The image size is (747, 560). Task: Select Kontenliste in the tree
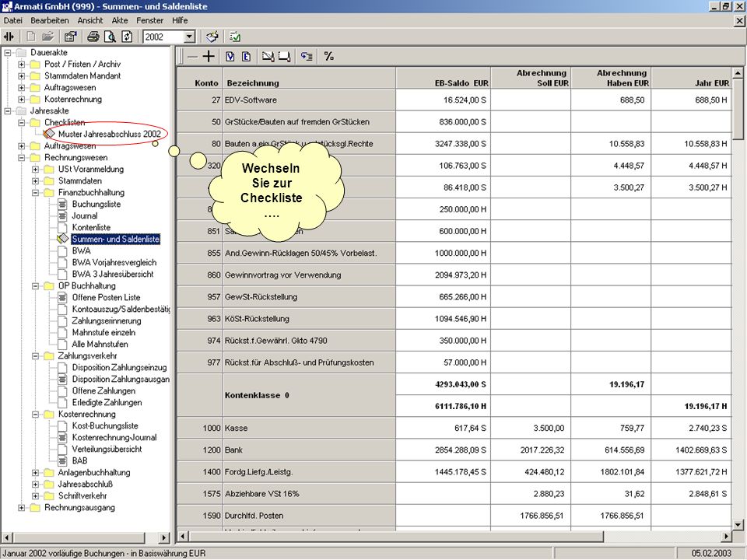point(91,228)
